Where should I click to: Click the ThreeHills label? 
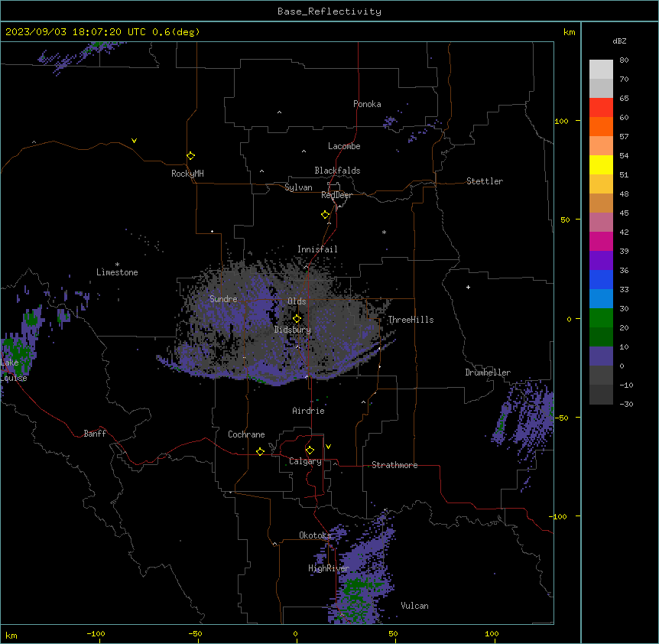pos(411,320)
